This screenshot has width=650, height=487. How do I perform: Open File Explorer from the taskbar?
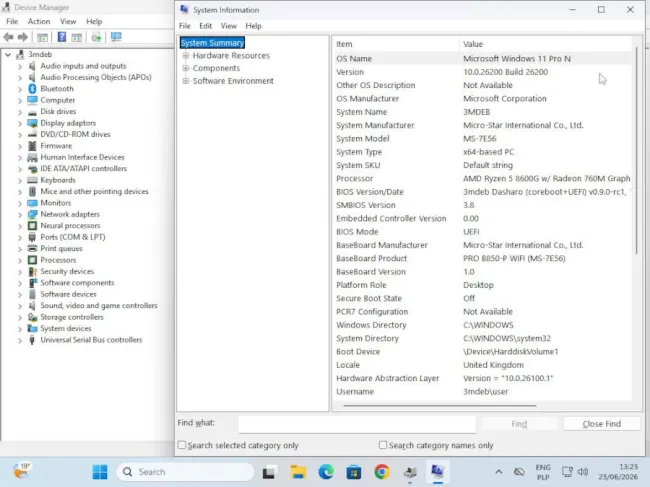click(x=298, y=472)
